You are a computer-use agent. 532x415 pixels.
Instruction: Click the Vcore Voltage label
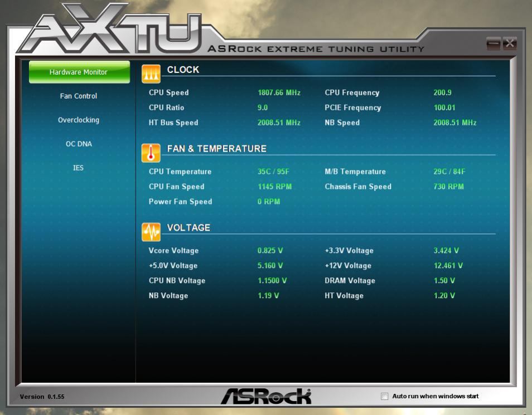tap(174, 251)
